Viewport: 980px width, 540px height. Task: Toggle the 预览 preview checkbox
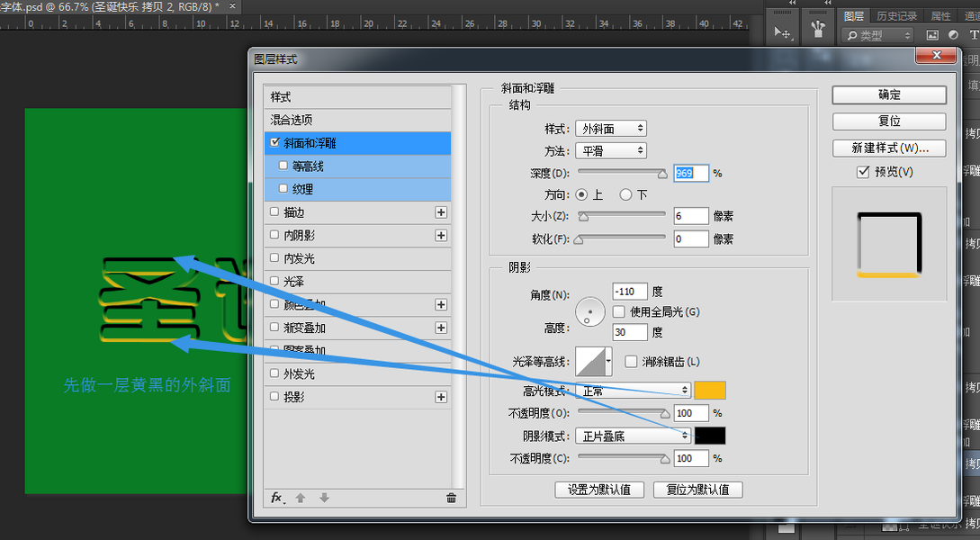(x=863, y=172)
